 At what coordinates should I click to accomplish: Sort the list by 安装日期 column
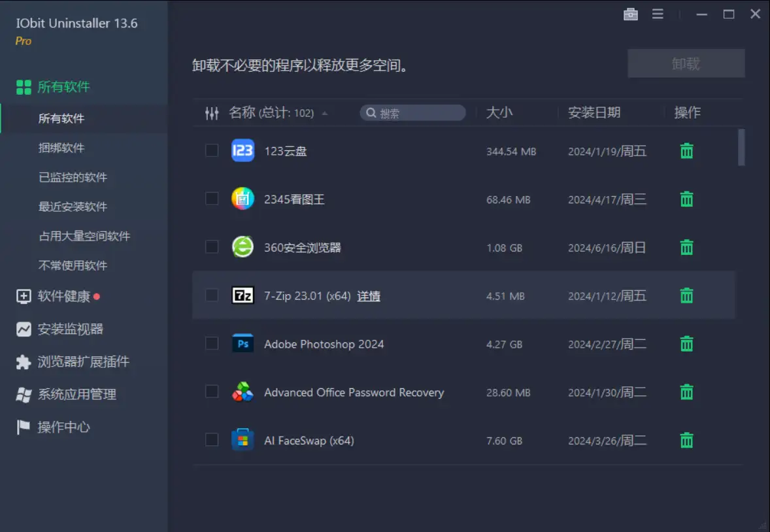click(x=594, y=113)
